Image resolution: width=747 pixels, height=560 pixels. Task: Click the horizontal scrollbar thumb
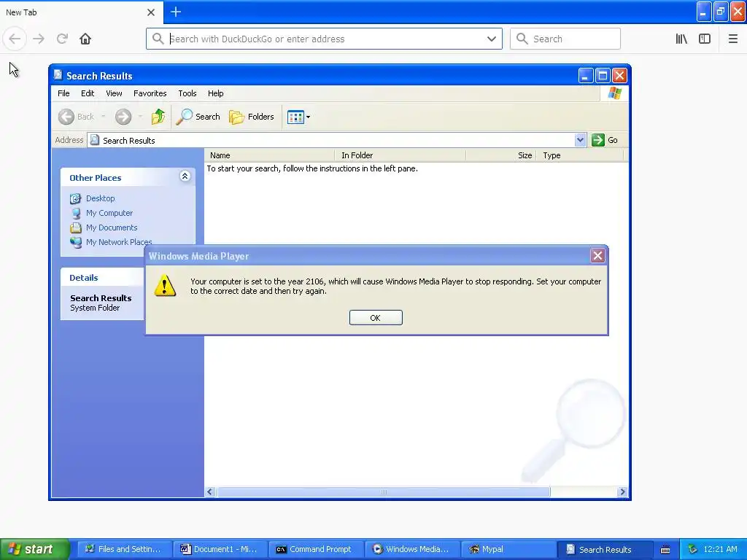(384, 492)
